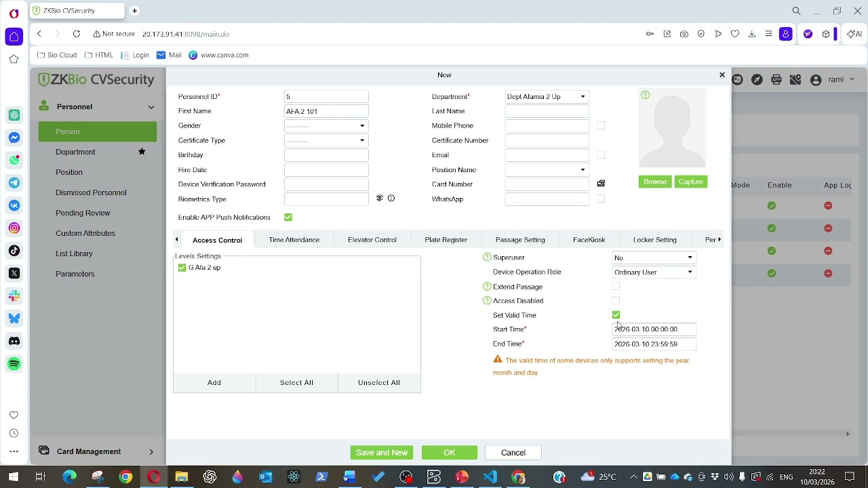The image size is (868, 488).
Task: Open Visual Studio Code from taskbar
Action: [490, 477]
